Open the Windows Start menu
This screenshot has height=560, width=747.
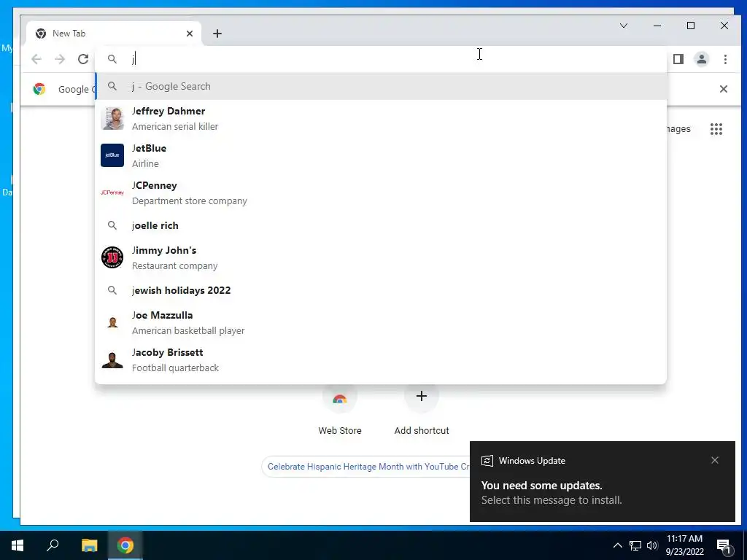[18, 545]
